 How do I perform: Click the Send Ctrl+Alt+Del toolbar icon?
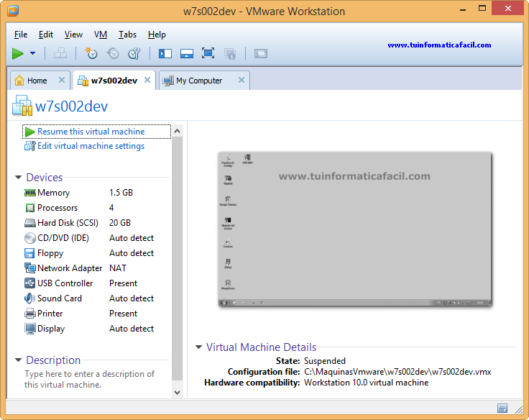click(x=60, y=53)
